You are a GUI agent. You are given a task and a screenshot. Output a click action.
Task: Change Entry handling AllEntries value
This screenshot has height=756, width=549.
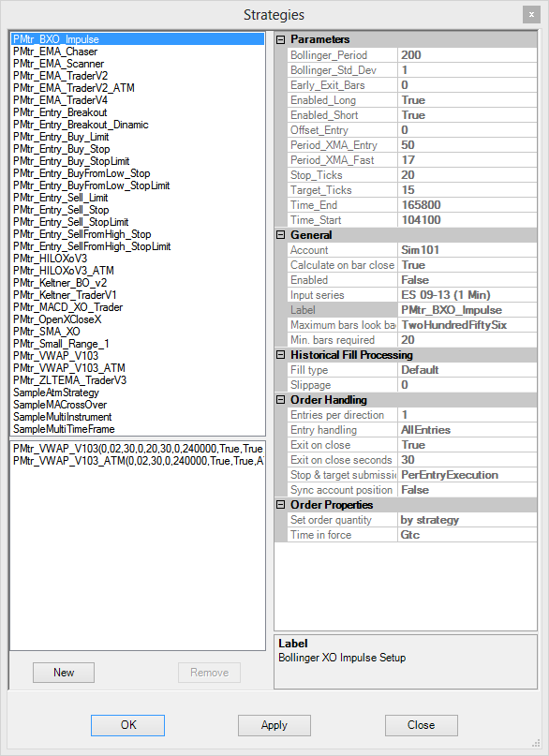click(467, 430)
